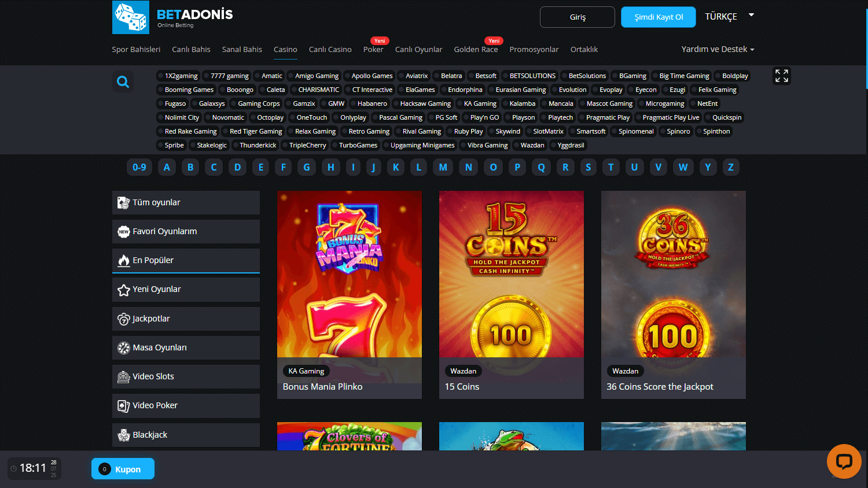Viewport: 868px width, 488px height.
Task: Open the live chat bubble
Action: click(844, 461)
